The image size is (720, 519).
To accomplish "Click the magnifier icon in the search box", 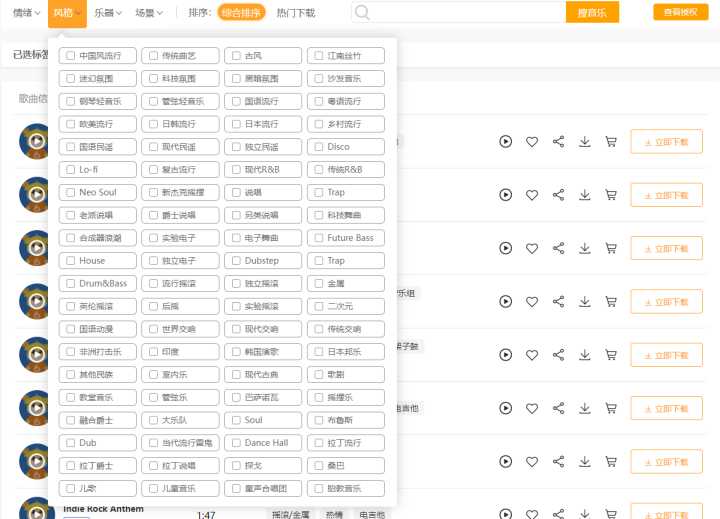I will [x=362, y=13].
